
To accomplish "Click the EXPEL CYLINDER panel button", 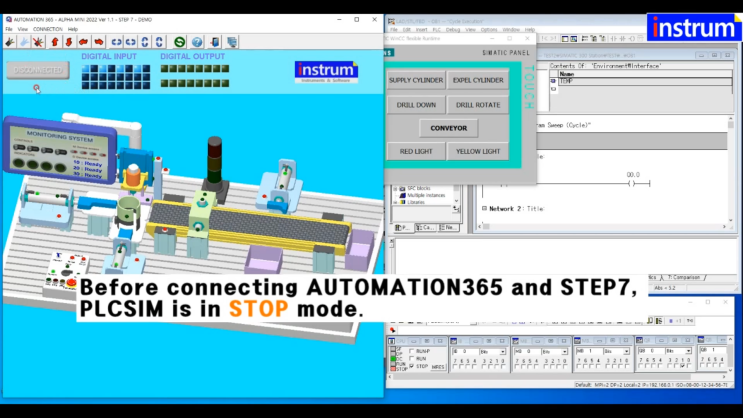I will 478,80.
